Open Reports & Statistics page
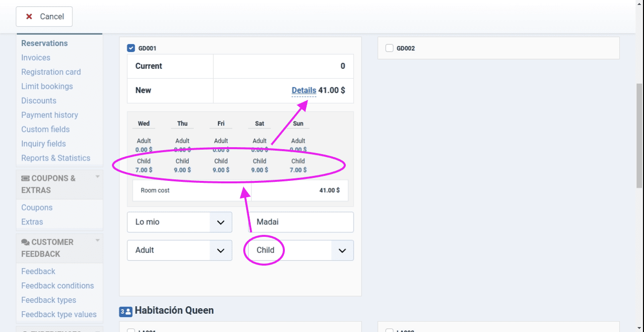This screenshot has width=644, height=332. 55,158
